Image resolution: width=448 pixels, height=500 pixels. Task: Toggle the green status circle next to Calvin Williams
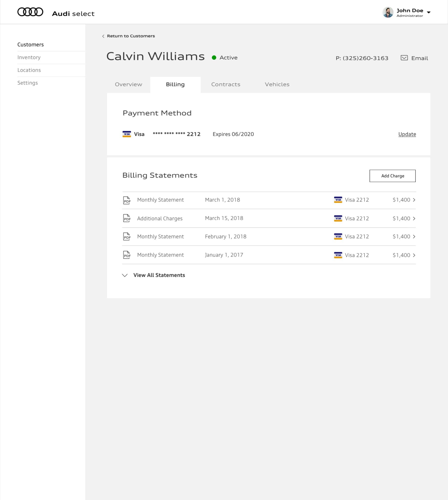pyautogui.click(x=214, y=57)
